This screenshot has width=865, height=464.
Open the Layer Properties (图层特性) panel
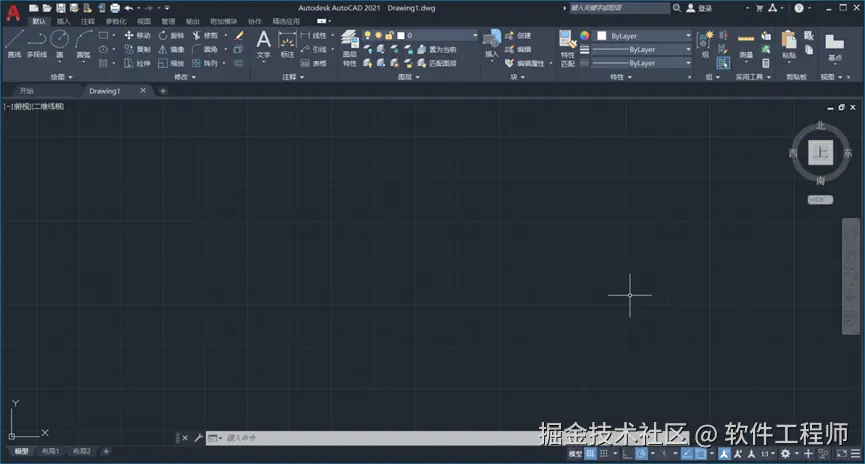(350, 49)
